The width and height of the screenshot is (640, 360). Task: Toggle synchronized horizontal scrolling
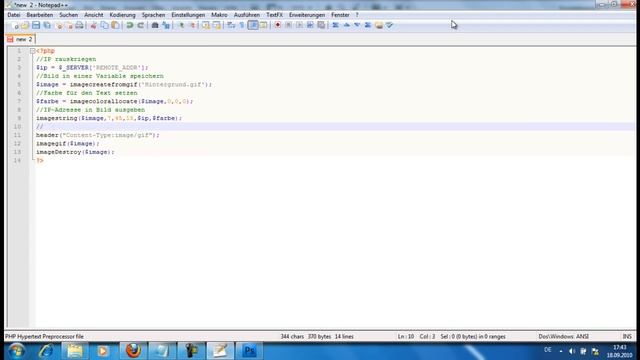click(x=217, y=25)
